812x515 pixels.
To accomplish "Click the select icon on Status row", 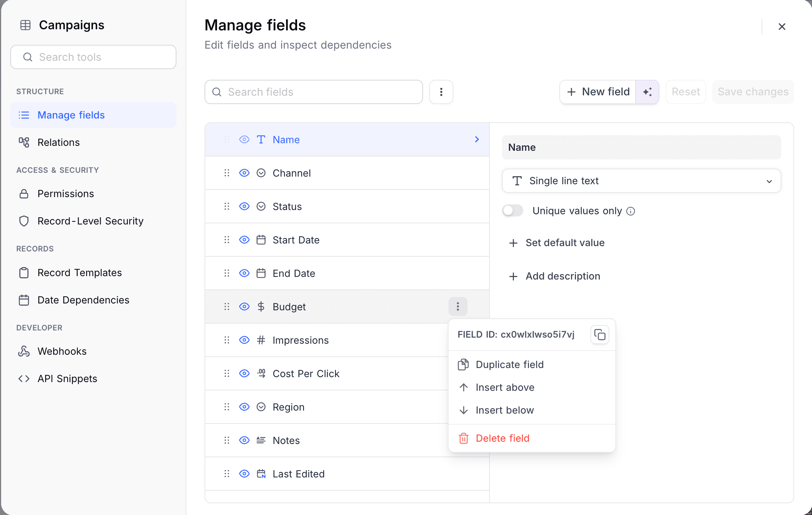I will pos(261,206).
